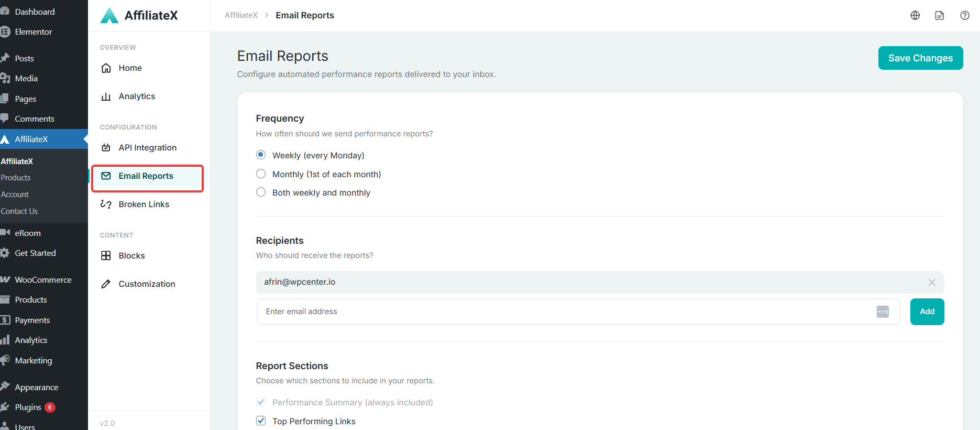Click the Email Reports breadcrumb text
The height and width of the screenshot is (430, 980).
pos(305,15)
